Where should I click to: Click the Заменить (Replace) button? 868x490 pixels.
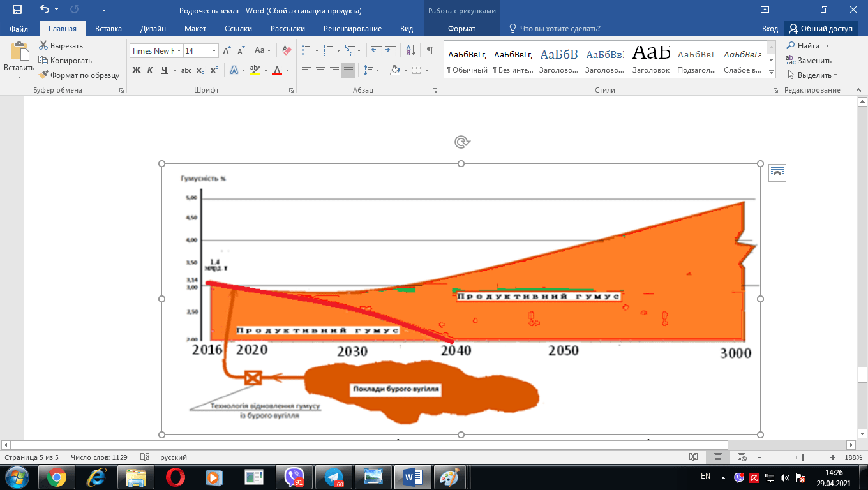tap(809, 61)
